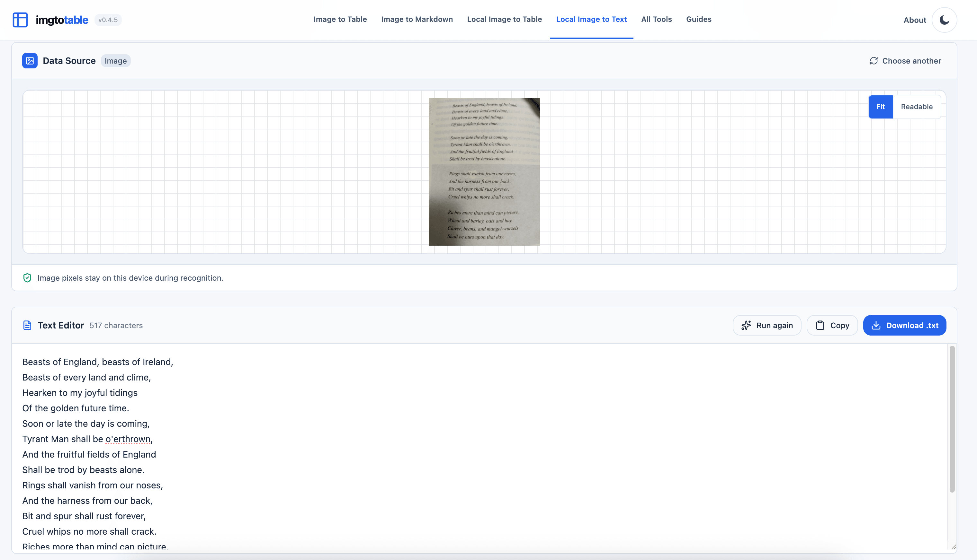Click the v0.4.5 version badge
The height and width of the screenshot is (560, 977).
click(x=108, y=20)
